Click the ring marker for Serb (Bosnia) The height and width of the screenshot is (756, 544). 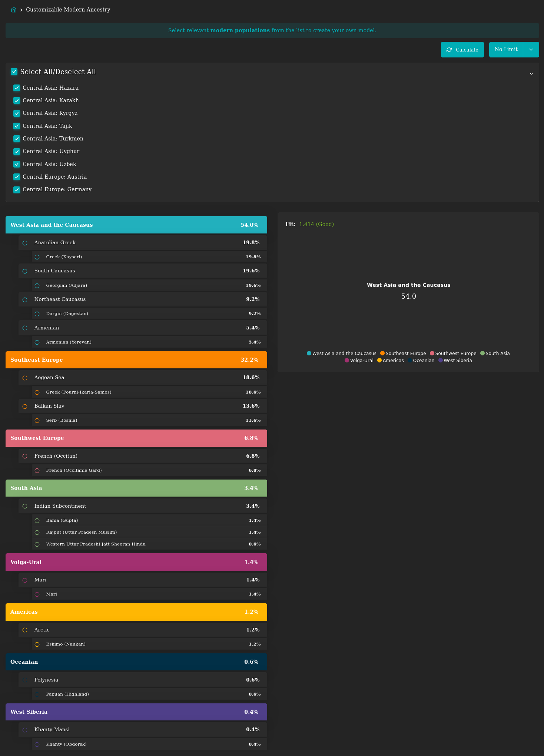(37, 421)
